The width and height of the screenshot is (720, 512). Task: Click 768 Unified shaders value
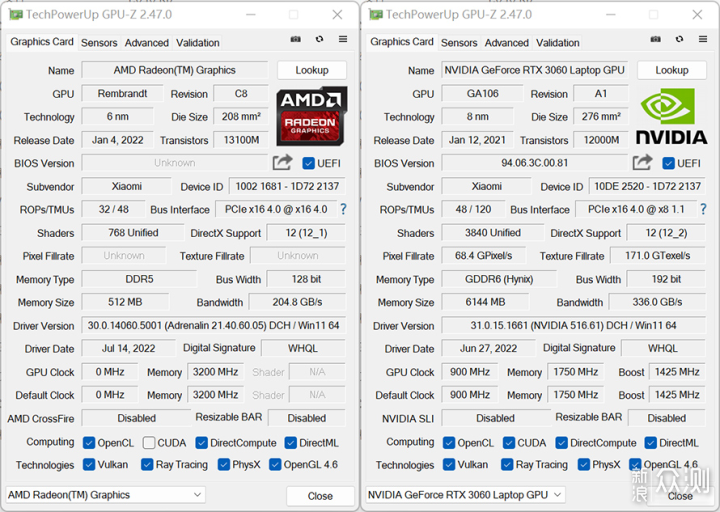133,232
